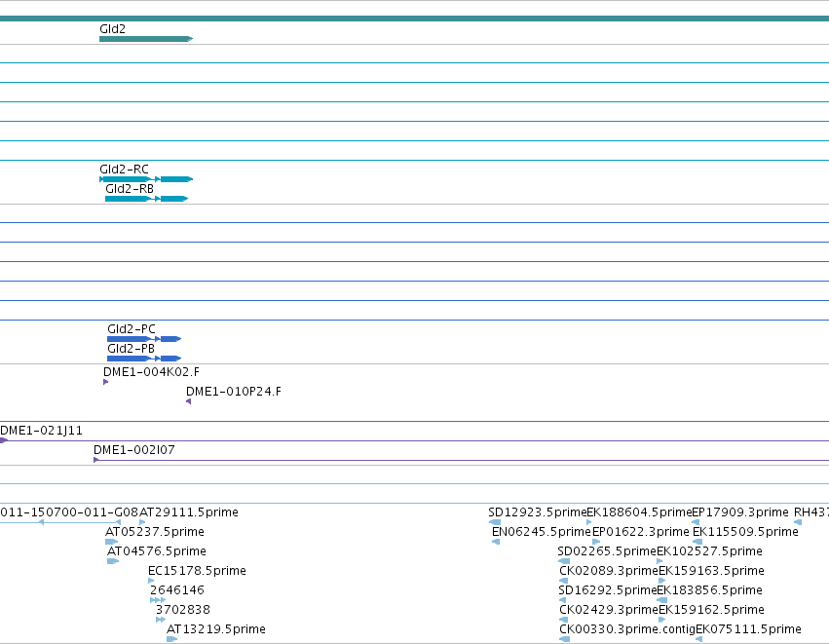The image size is (829, 644).
Task: Select the DME1-021J11 clone label
Action: [x=41, y=431]
